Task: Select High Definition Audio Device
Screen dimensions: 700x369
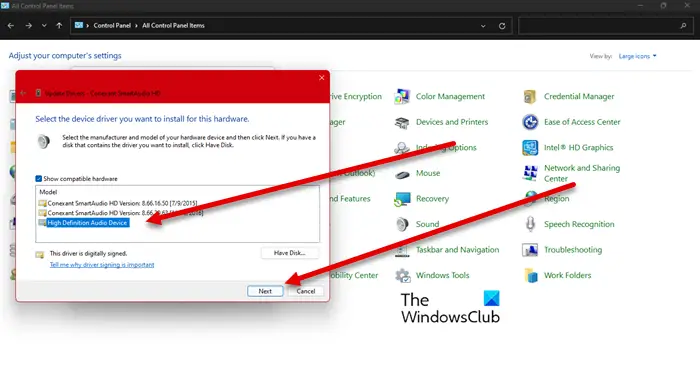Action: click(x=88, y=223)
